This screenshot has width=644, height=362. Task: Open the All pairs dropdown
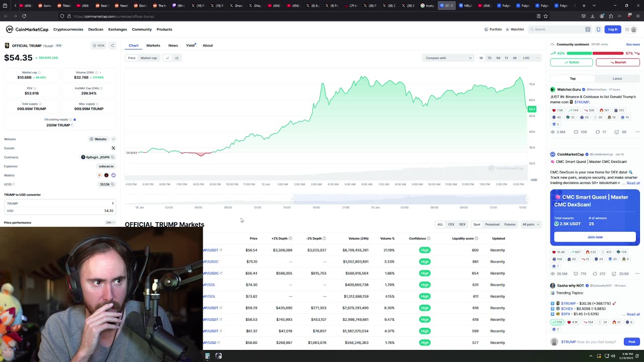click(530, 224)
